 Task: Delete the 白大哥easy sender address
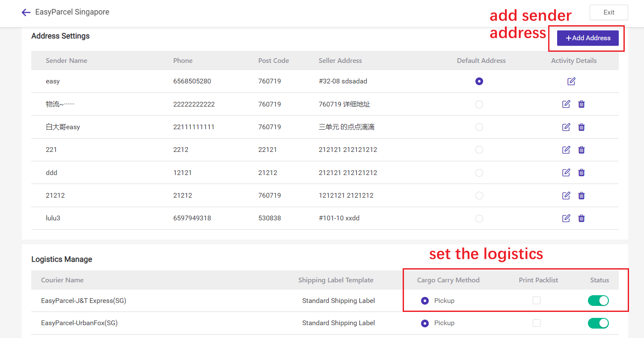[x=581, y=127]
